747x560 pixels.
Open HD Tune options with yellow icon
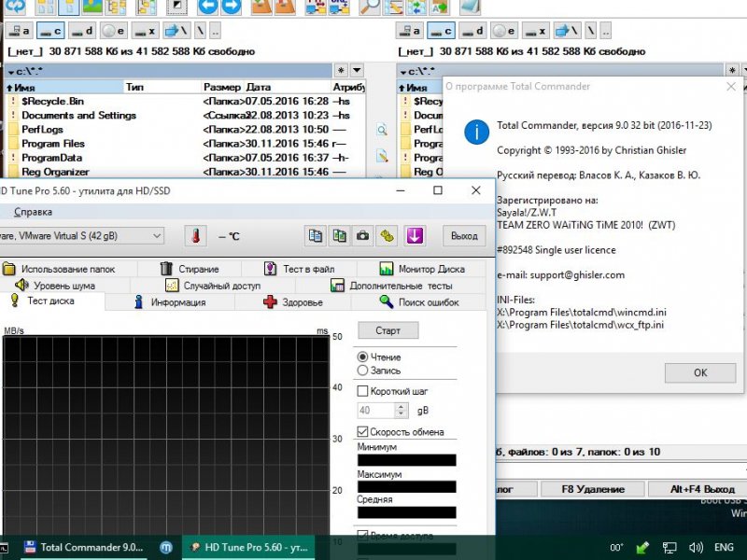tap(387, 236)
